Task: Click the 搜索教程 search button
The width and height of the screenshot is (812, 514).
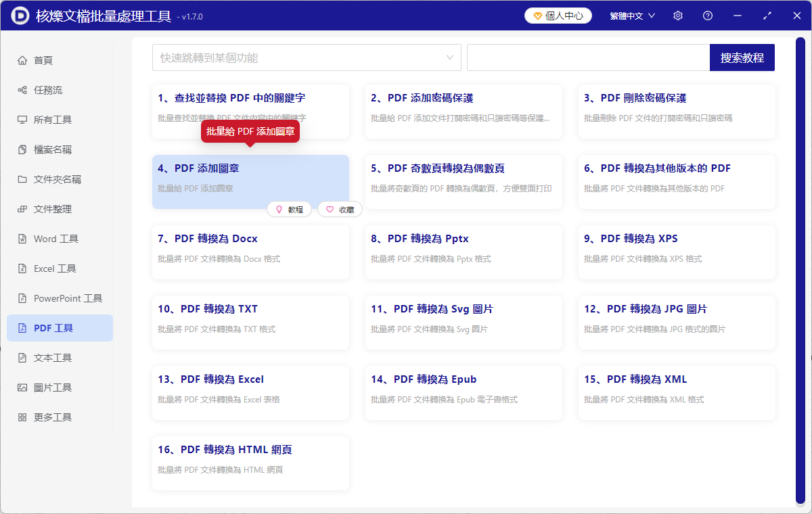Action: (x=742, y=57)
